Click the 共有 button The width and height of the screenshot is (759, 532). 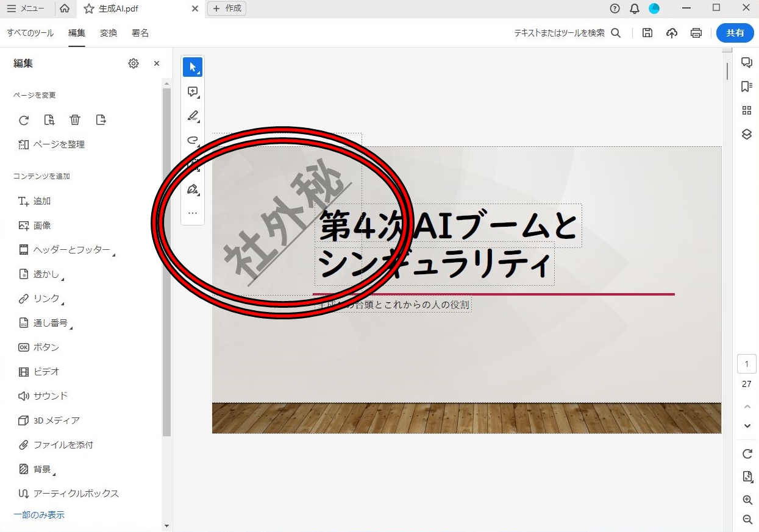tap(735, 33)
